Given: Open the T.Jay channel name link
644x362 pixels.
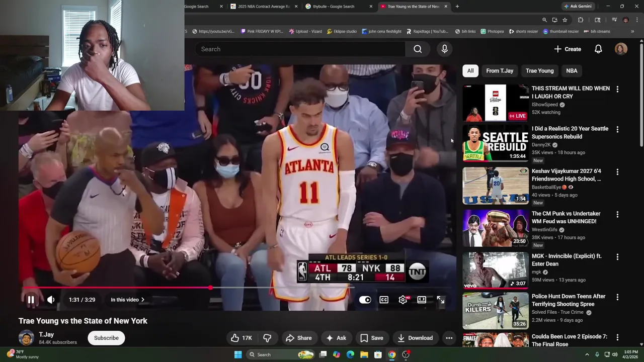Looking at the screenshot, I should point(46,334).
